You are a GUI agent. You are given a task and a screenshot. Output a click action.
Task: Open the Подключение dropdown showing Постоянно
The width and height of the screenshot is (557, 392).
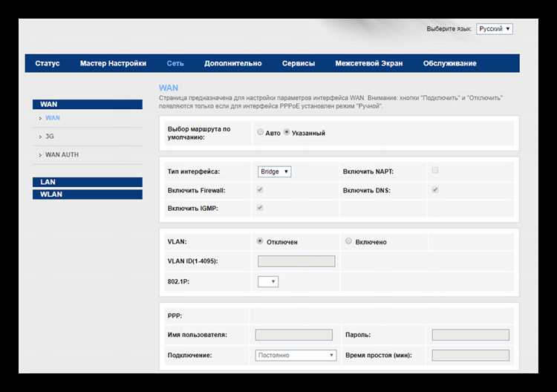[x=296, y=355]
